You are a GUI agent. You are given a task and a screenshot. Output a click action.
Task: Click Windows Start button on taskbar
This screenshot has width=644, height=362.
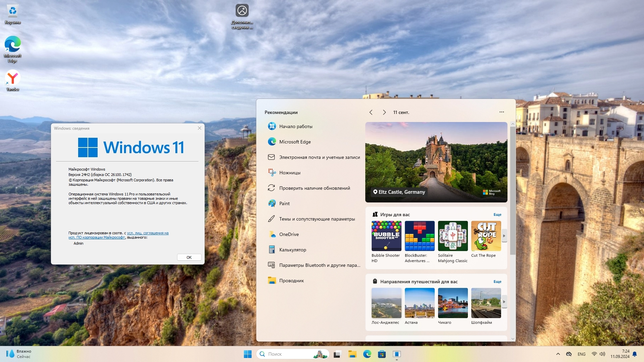[x=248, y=354]
